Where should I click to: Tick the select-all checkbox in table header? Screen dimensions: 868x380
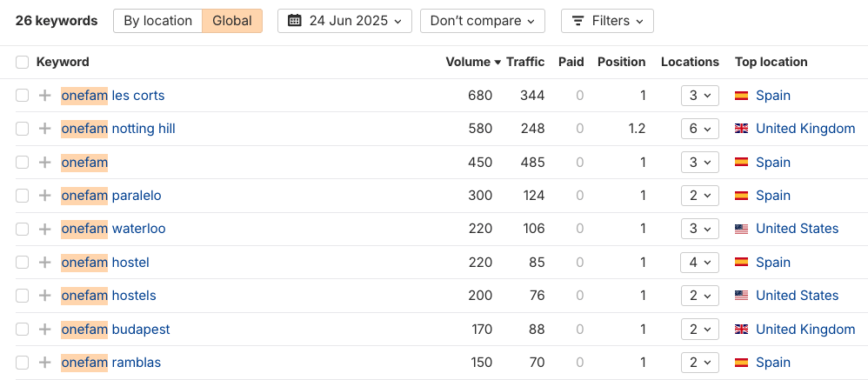pos(22,62)
